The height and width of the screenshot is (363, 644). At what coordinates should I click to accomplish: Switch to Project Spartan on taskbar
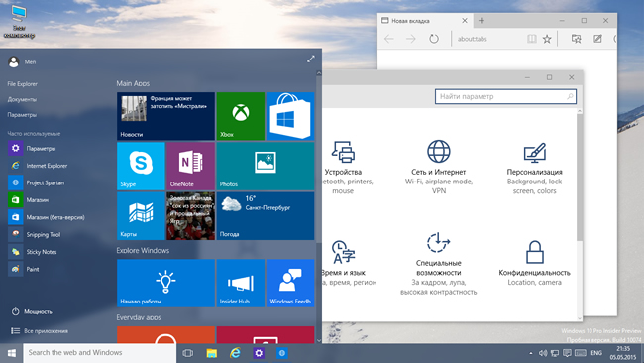[281, 353]
